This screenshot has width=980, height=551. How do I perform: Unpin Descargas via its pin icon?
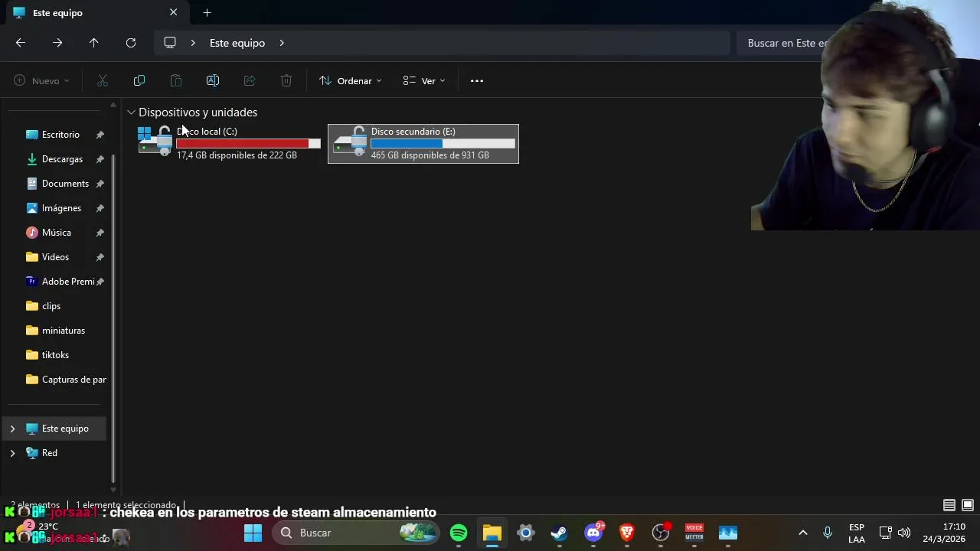point(100,159)
